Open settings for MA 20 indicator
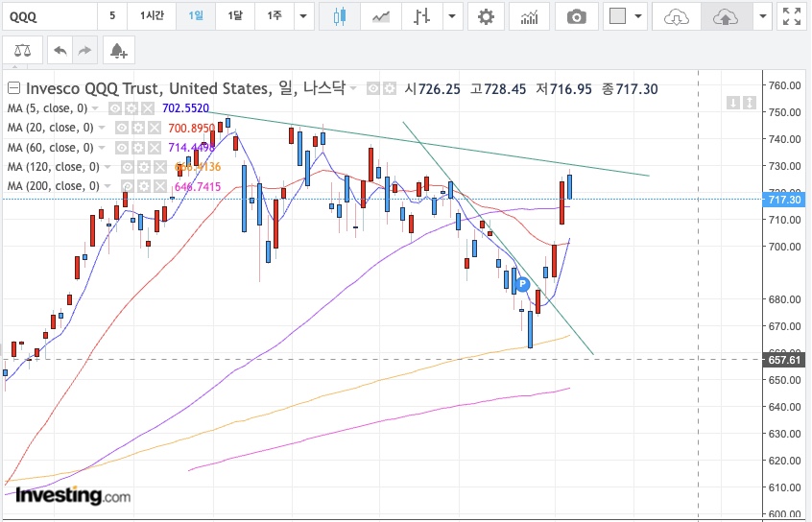This screenshot has height=522, width=812. [138, 128]
